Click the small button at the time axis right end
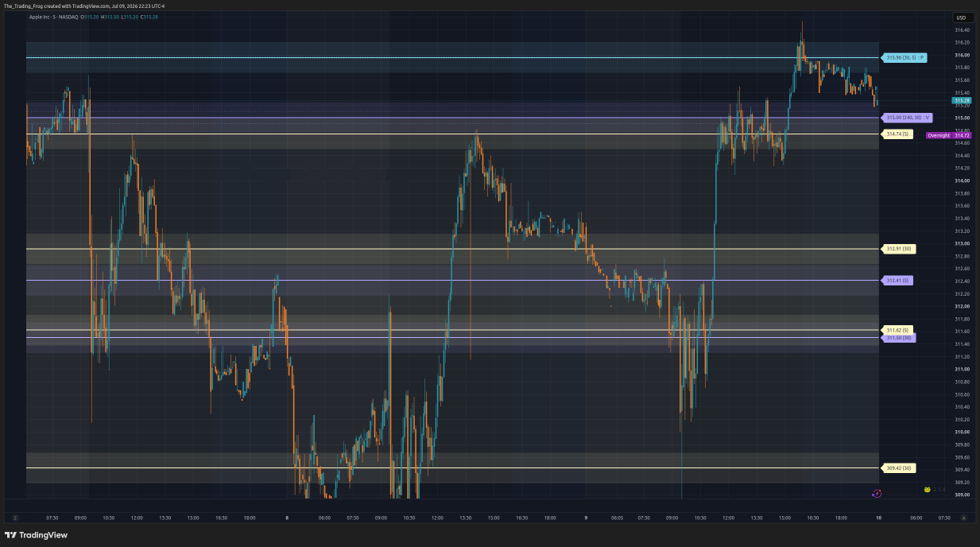The image size is (980, 547). [x=963, y=517]
